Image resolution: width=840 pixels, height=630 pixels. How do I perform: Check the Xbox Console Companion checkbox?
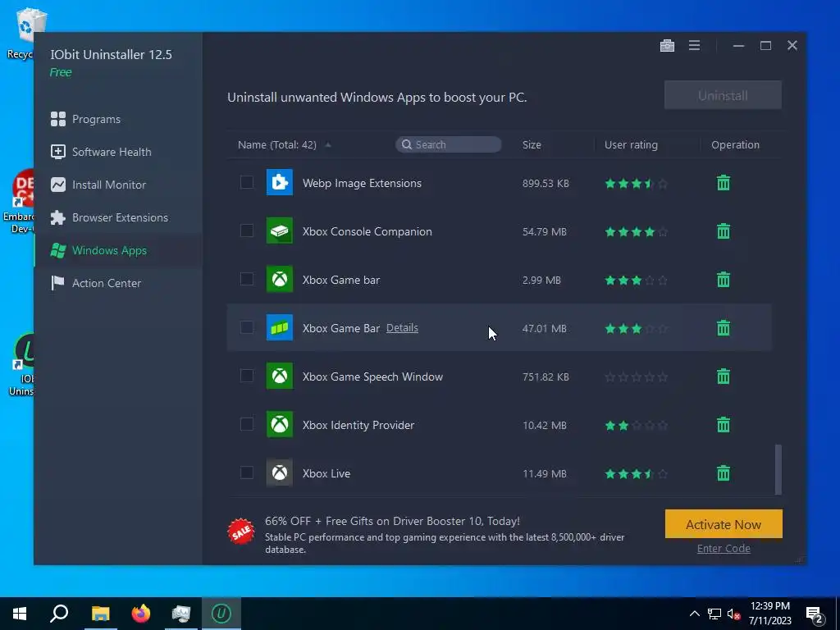[x=246, y=231]
